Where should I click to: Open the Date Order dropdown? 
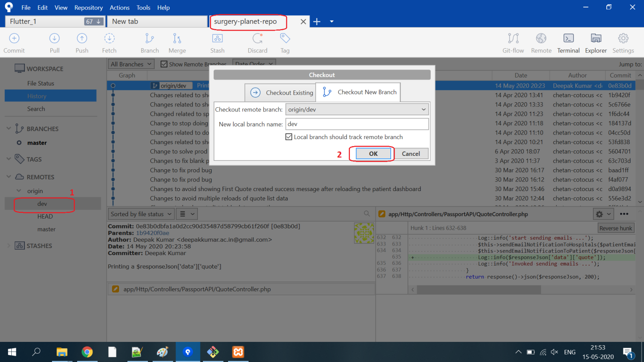click(x=254, y=64)
